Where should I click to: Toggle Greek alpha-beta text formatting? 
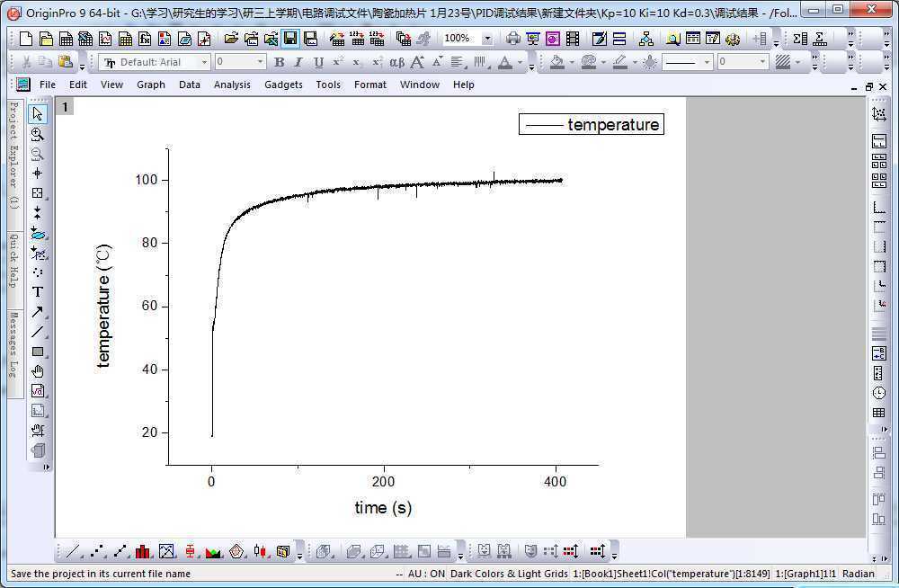pos(396,62)
